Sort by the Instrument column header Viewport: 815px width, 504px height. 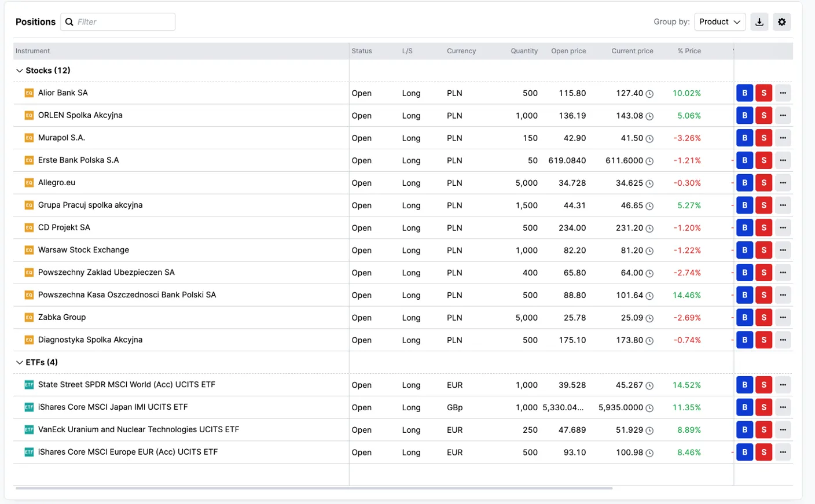tap(33, 51)
